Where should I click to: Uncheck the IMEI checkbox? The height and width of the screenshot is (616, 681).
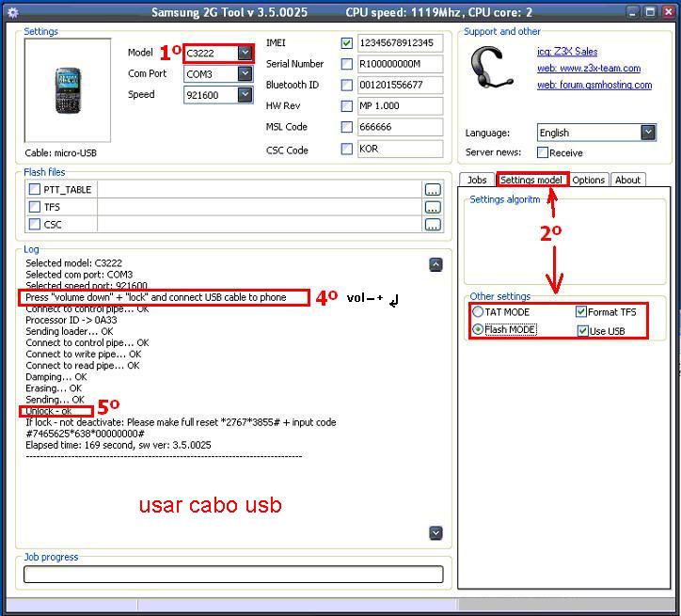click(x=346, y=43)
